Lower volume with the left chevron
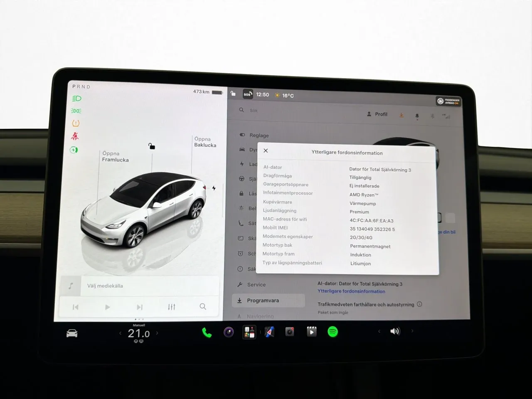The image size is (532, 399). pos(379,331)
